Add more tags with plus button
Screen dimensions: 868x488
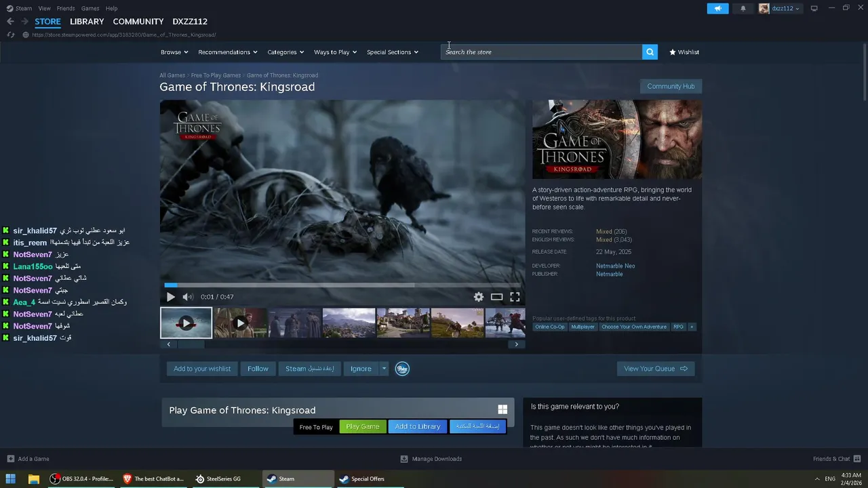[692, 327]
